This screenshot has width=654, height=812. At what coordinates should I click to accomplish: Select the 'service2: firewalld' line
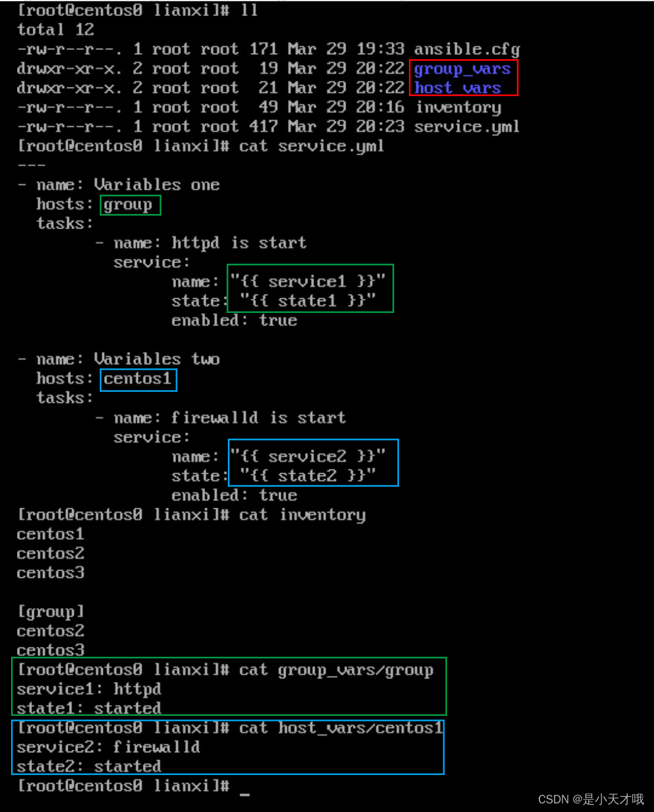coord(108,747)
